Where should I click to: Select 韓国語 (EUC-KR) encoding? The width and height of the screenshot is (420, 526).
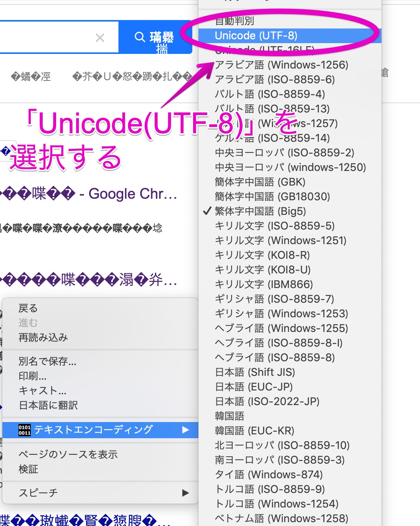[x=255, y=431]
